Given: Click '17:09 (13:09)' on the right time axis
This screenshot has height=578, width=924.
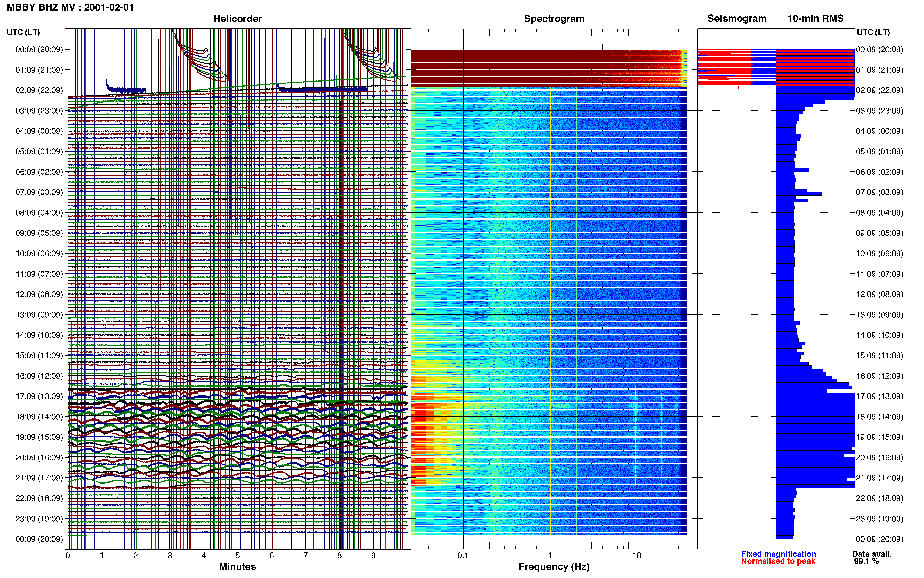Looking at the screenshot, I should tap(879, 396).
